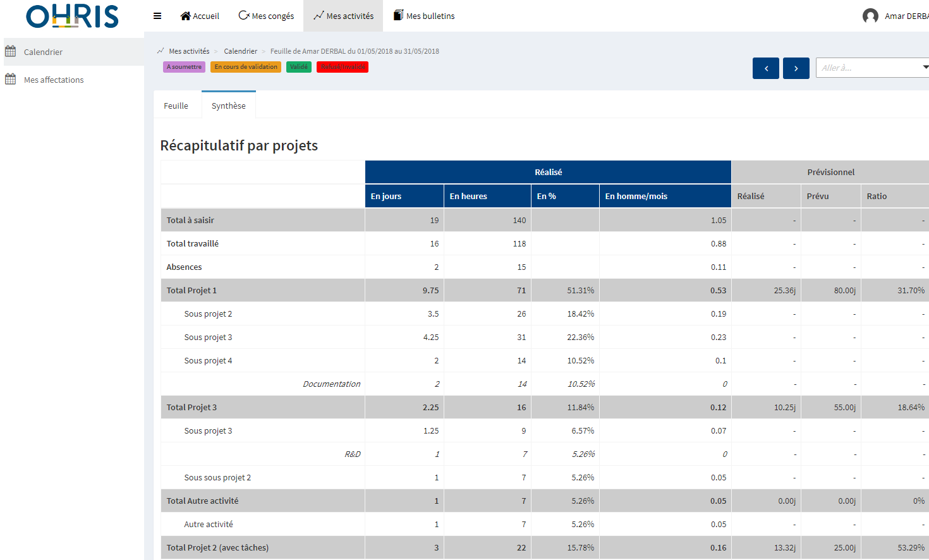Screen dimensions: 929x560
Task: Switch to the Feuille tab
Action: coord(176,106)
